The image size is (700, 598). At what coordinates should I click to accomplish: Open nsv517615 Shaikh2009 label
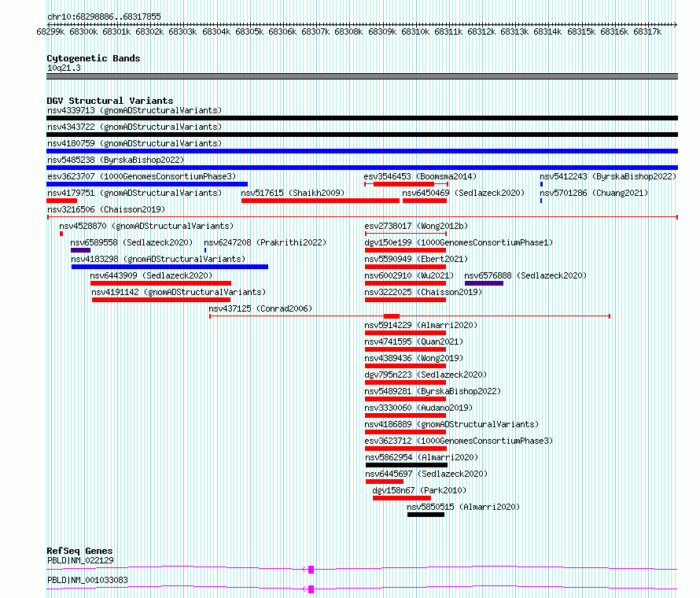[293, 193]
